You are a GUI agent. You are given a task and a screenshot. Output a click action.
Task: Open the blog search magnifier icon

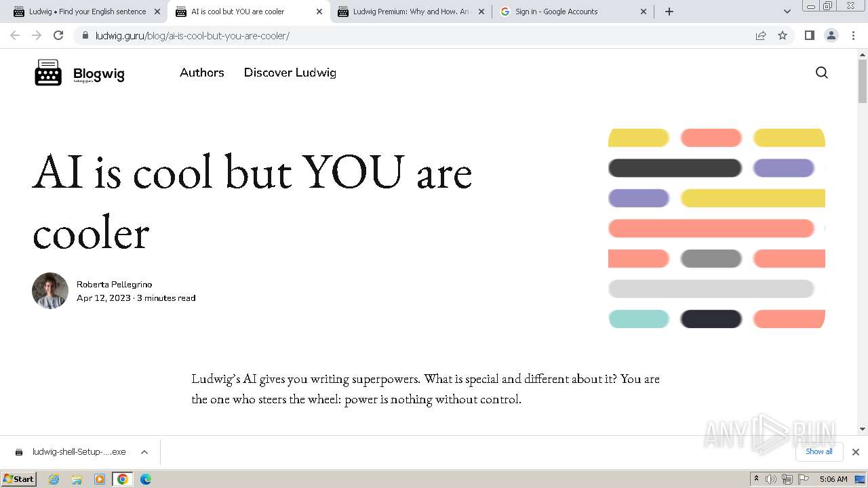(x=822, y=73)
